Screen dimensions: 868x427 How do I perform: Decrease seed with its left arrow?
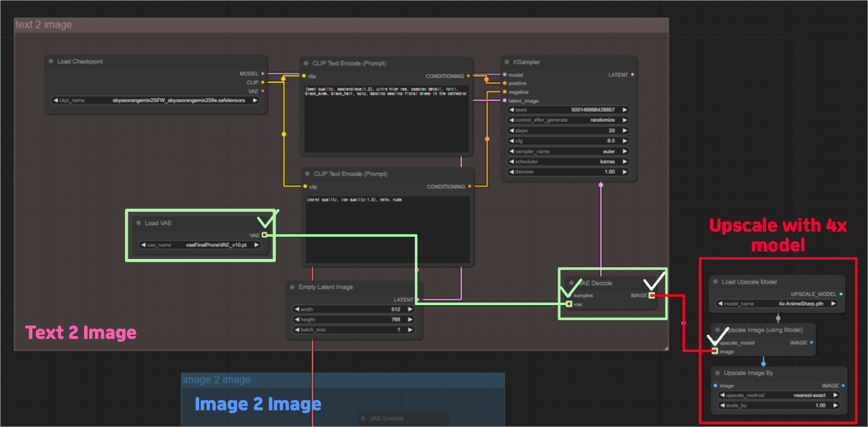(x=511, y=110)
